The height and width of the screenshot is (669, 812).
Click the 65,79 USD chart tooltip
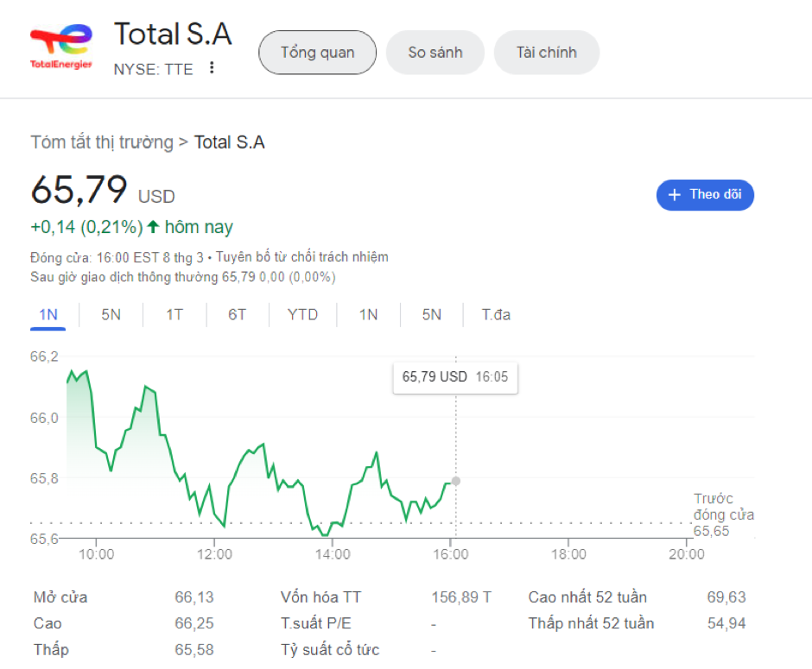coord(455,377)
